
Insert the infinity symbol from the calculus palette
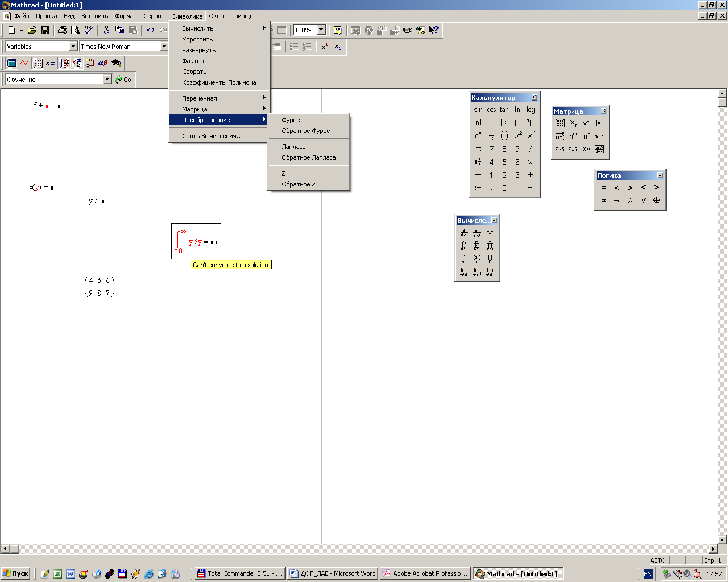pos(490,232)
